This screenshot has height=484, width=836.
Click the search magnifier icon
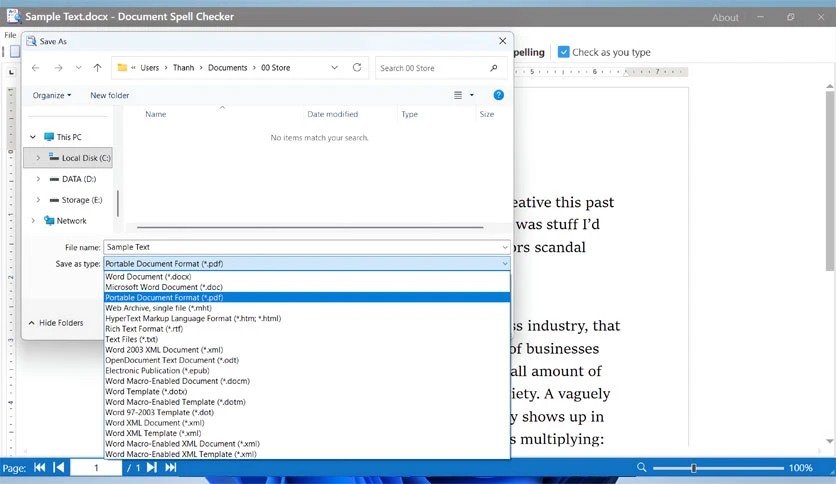tap(494, 68)
